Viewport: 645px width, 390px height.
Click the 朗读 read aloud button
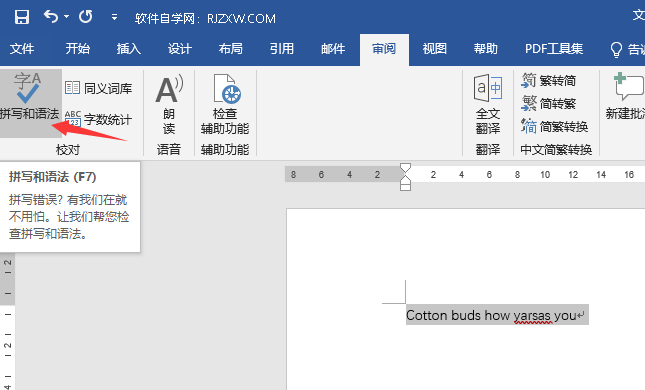(169, 104)
